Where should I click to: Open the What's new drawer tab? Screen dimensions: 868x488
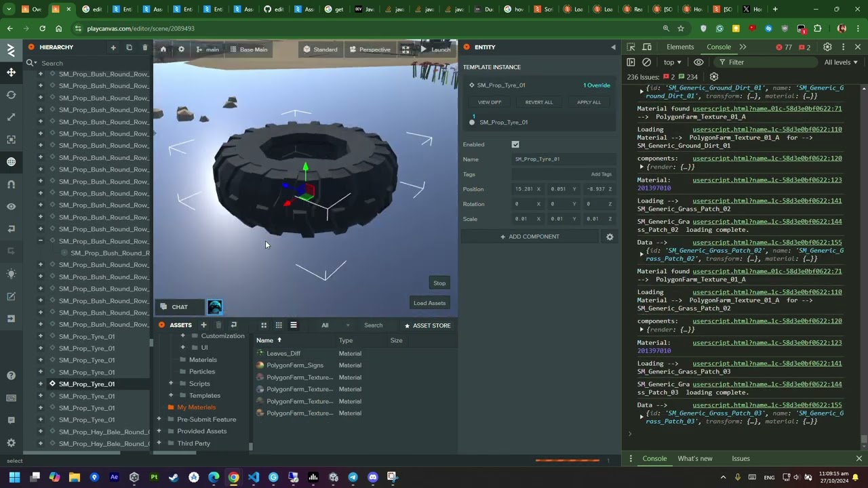(x=695, y=459)
